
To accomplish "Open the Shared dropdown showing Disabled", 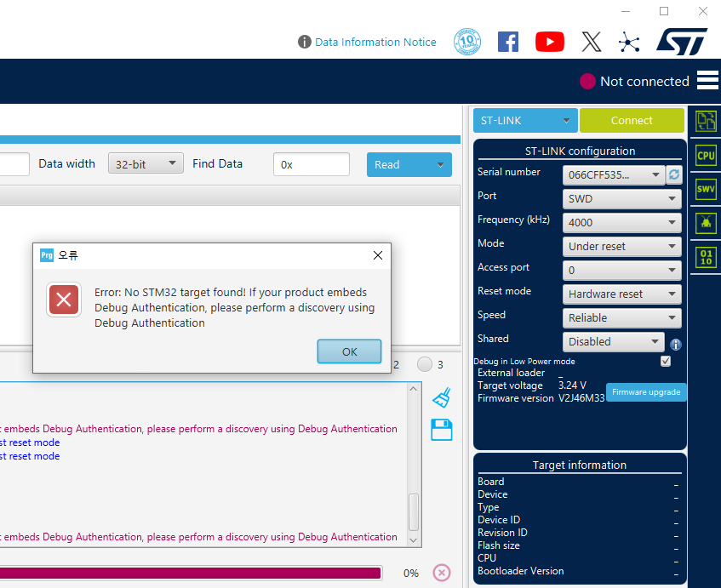I will pyautogui.click(x=614, y=341).
